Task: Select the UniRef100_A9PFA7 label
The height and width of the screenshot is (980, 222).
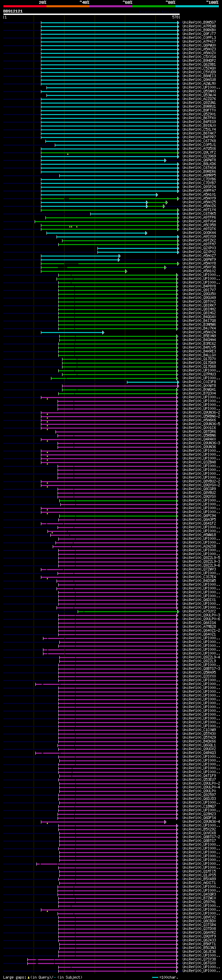Action: [199, 191]
